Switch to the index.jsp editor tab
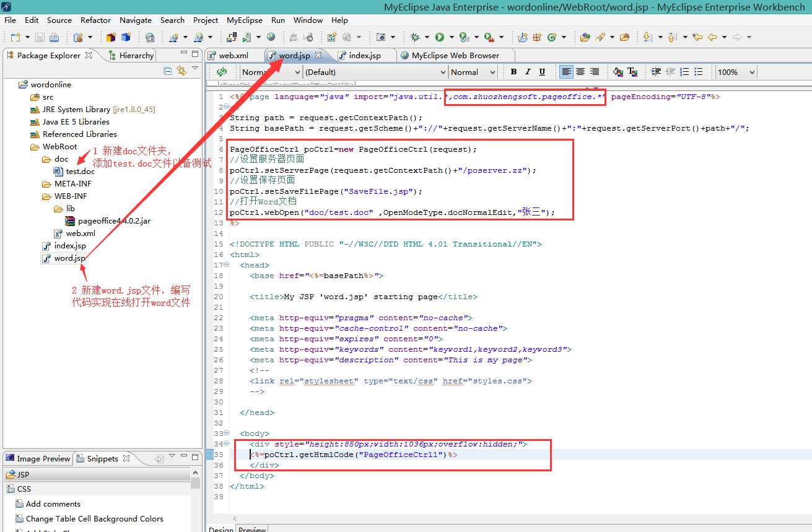Screen dimensions: 812x532 tap(365, 55)
